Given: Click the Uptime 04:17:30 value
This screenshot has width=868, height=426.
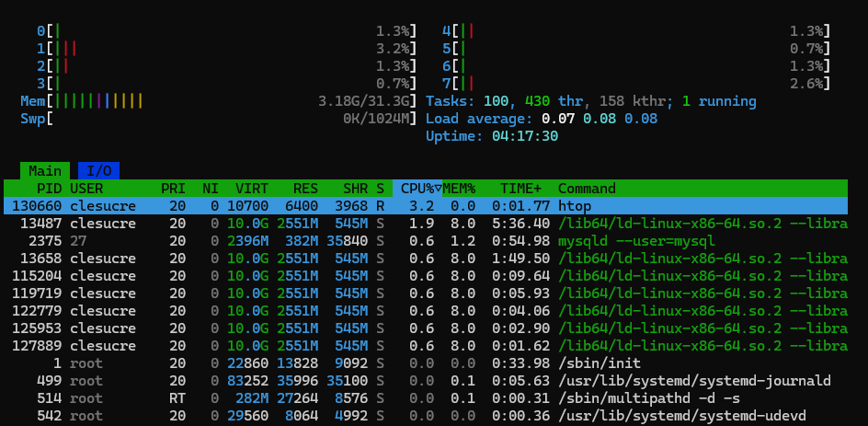Looking at the screenshot, I should [525, 136].
